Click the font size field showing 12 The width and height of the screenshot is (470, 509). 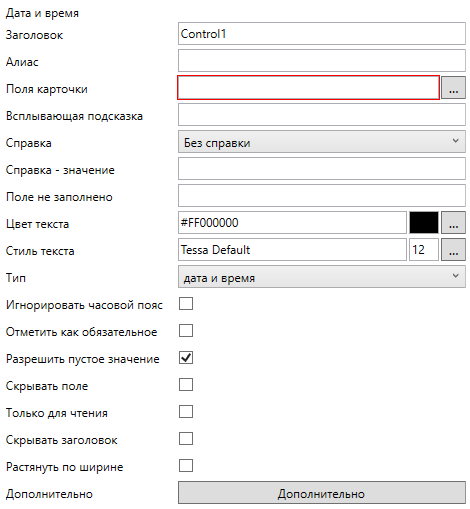click(x=424, y=249)
